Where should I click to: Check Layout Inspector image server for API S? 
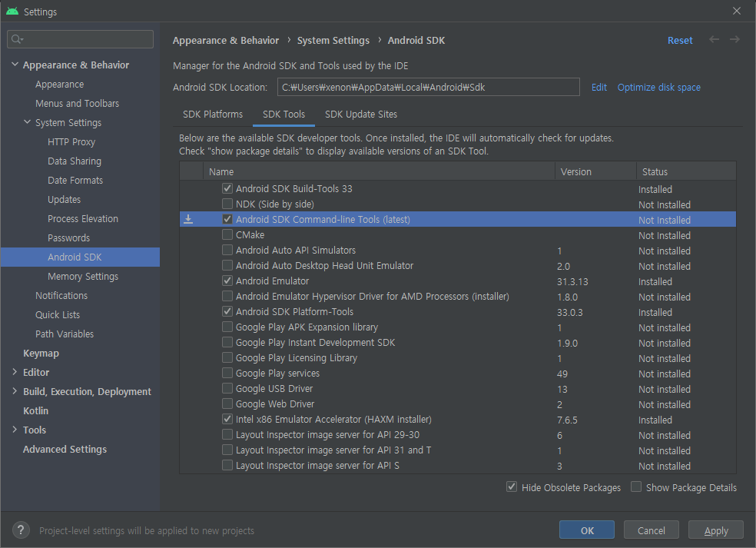[x=227, y=465]
